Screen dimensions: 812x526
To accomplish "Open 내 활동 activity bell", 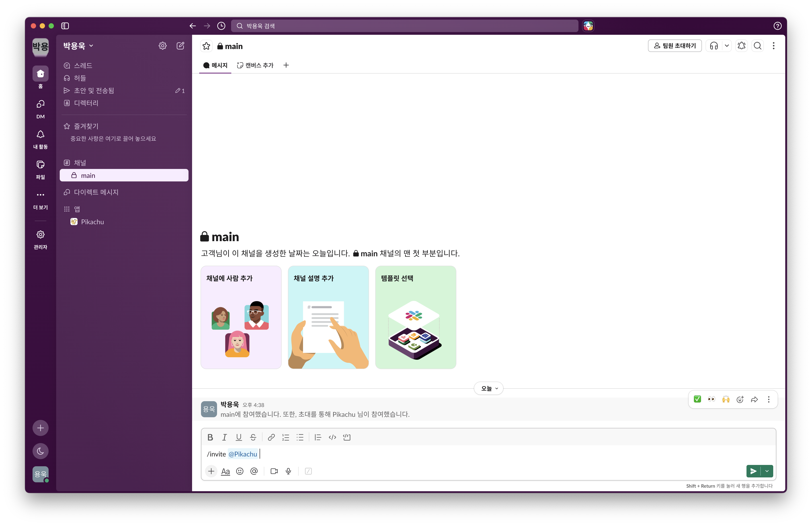I will coord(41,139).
